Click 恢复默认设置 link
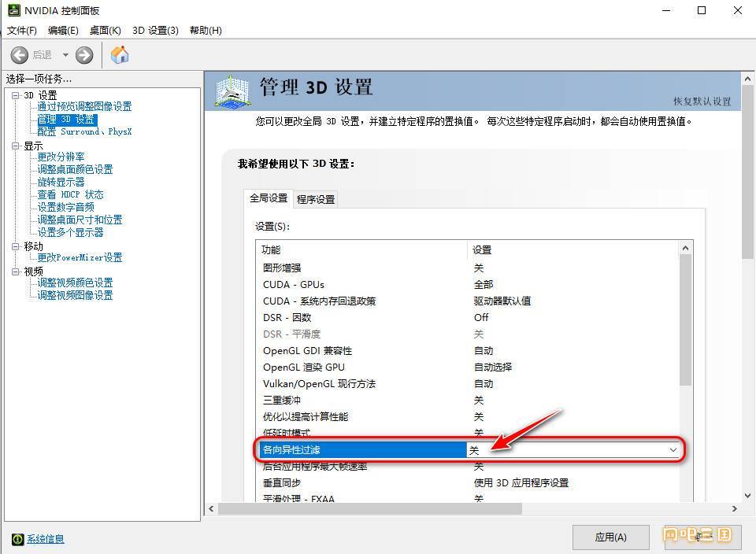The image size is (756, 554). pos(702,102)
